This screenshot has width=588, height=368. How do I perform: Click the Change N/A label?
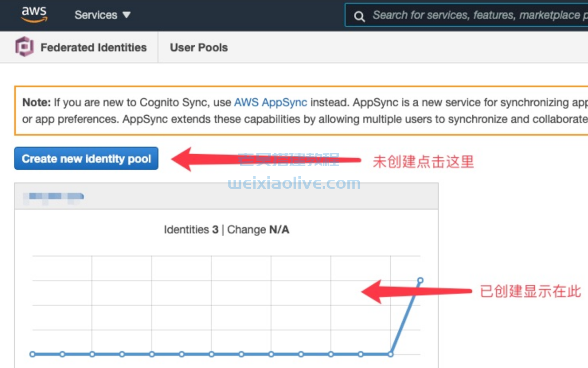(258, 230)
